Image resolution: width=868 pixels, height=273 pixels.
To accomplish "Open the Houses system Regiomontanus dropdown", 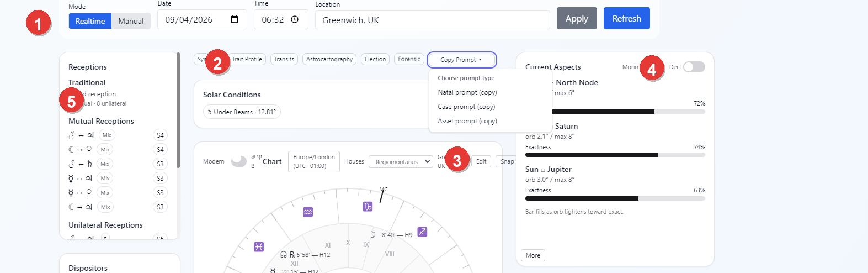I will click(x=401, y=162).
